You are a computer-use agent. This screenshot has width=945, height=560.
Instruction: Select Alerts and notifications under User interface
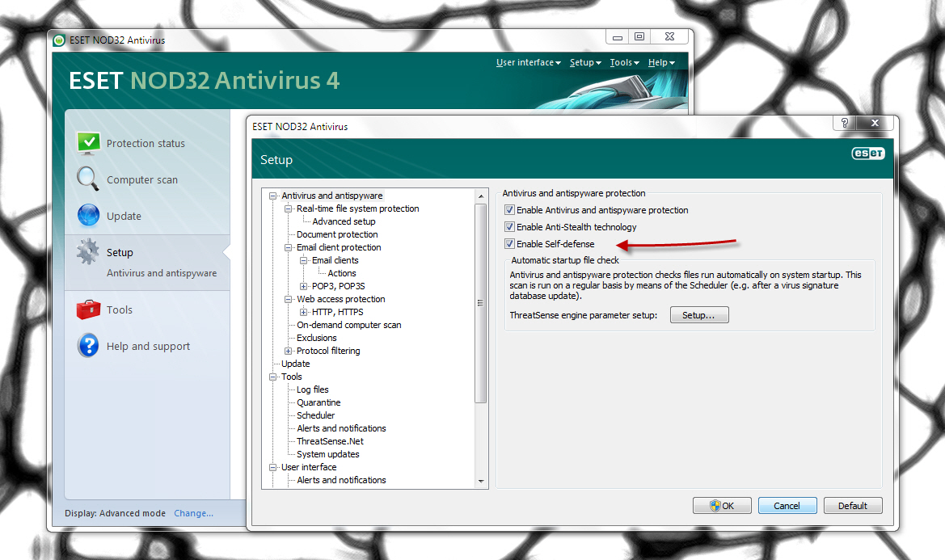click(x=341, y=481)
